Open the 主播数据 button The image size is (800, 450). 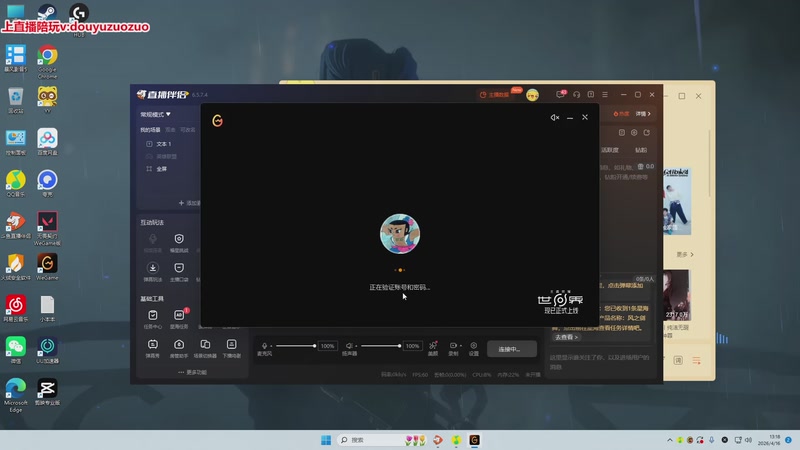[494, 95]
